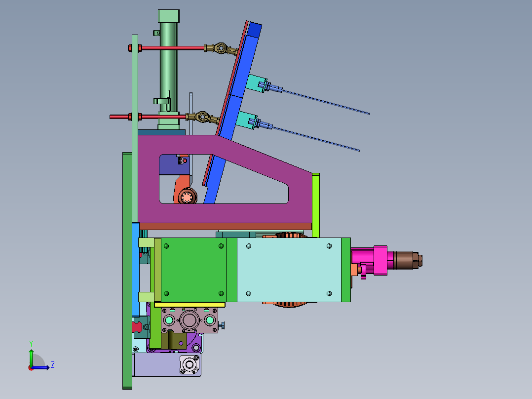Viewport: 532px width, 399px height.
Task: Select the bright green cover box
Action: [193, 270]
